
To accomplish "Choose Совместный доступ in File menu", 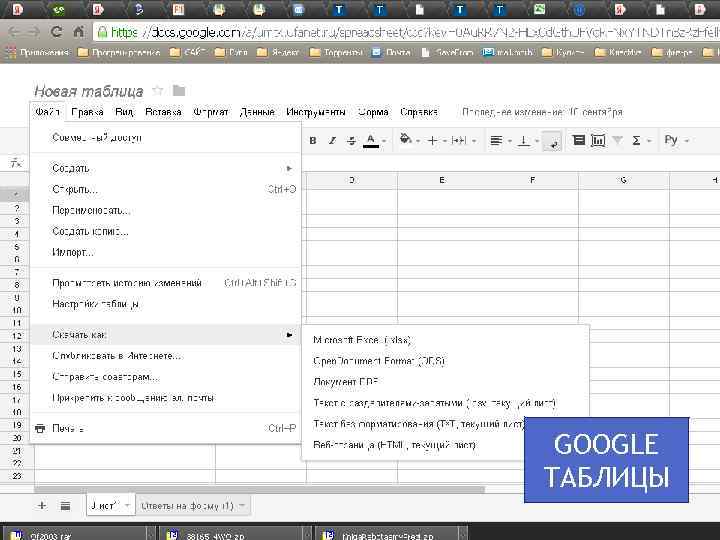I will (x=166, y=137).
